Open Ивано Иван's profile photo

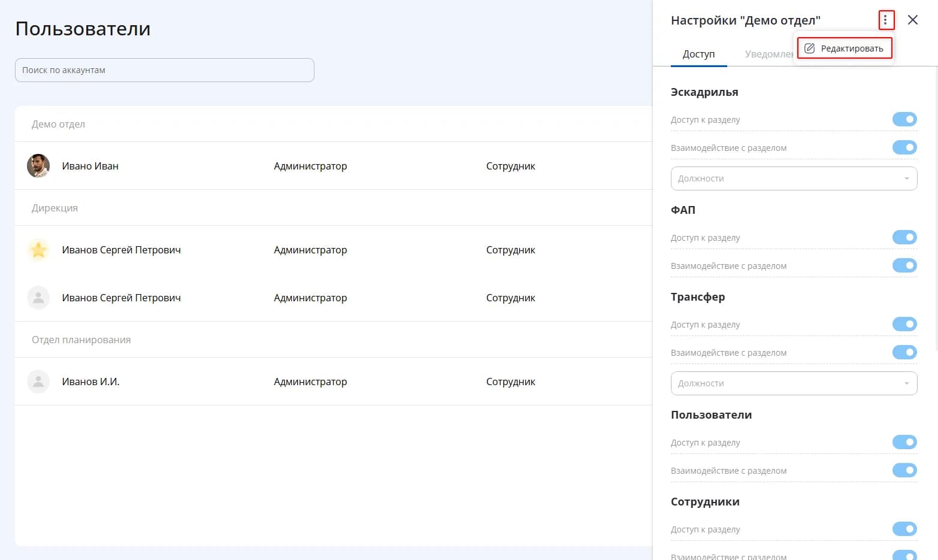(x=38, y=166)
